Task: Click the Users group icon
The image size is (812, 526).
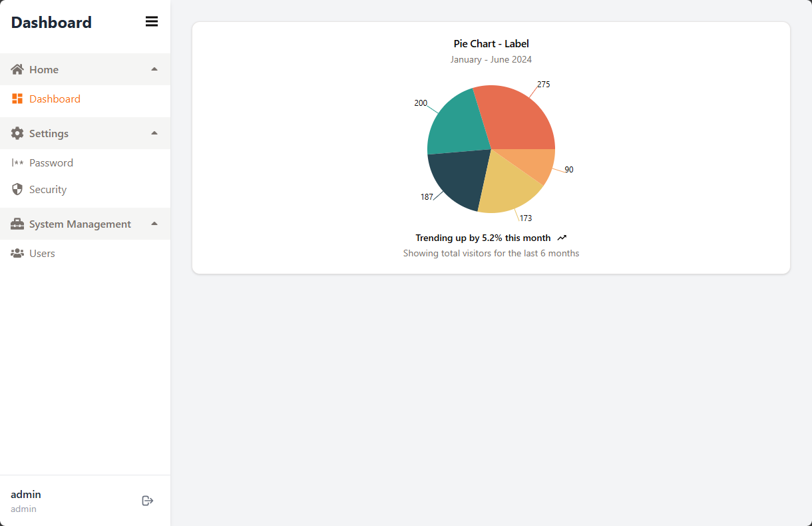Action: pos(17,253)
